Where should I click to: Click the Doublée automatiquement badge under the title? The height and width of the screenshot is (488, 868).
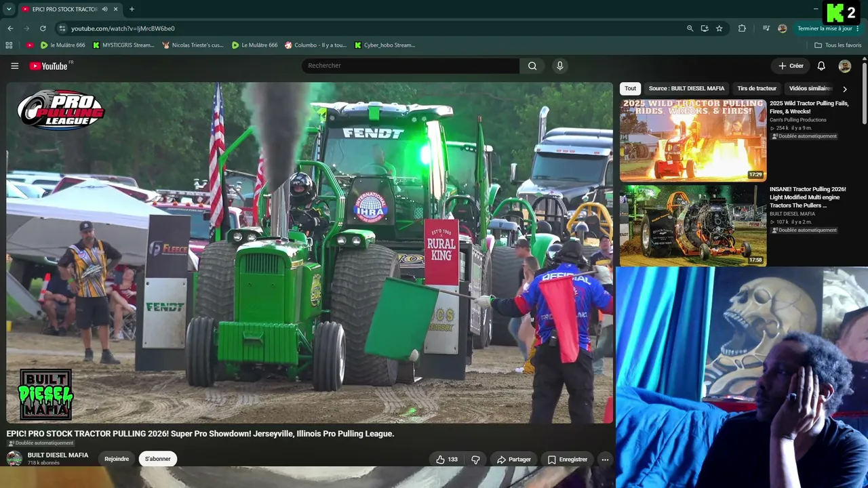[40, 443]
